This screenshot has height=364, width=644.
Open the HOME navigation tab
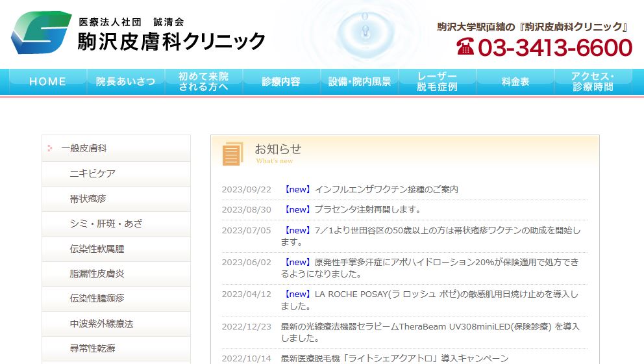tap(47, 82)
